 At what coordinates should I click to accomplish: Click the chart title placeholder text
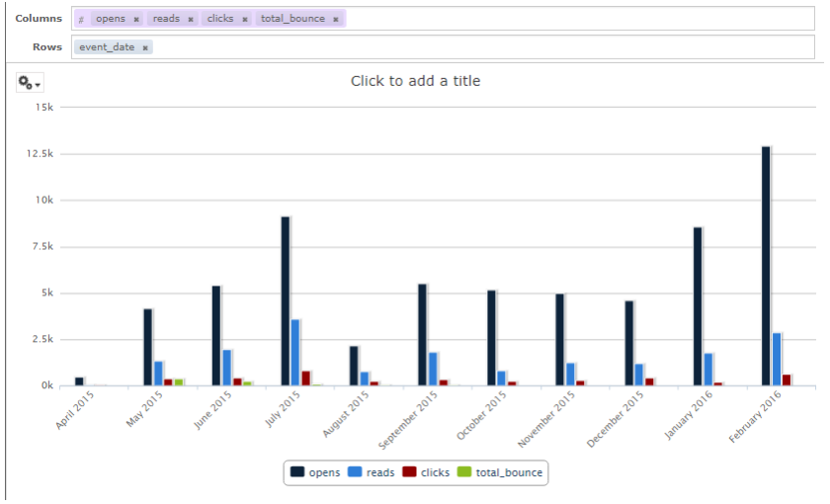pos(415,81)
